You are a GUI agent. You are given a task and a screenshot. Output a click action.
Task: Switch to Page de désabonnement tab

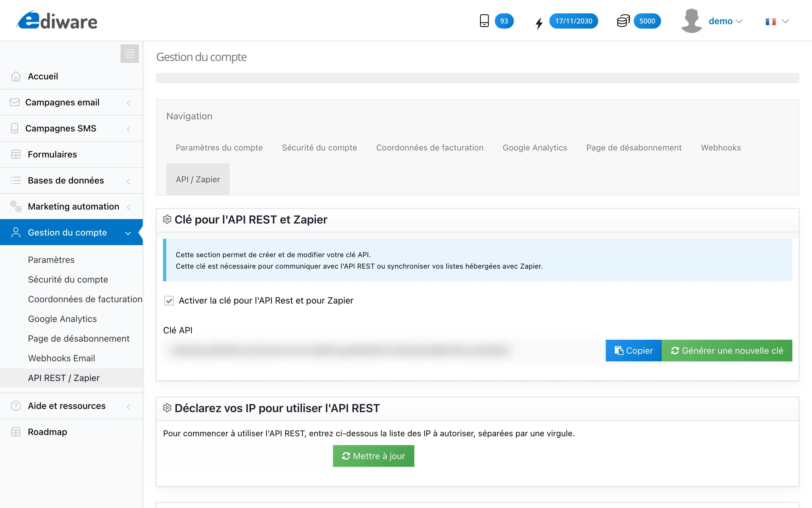coord(634,148)
